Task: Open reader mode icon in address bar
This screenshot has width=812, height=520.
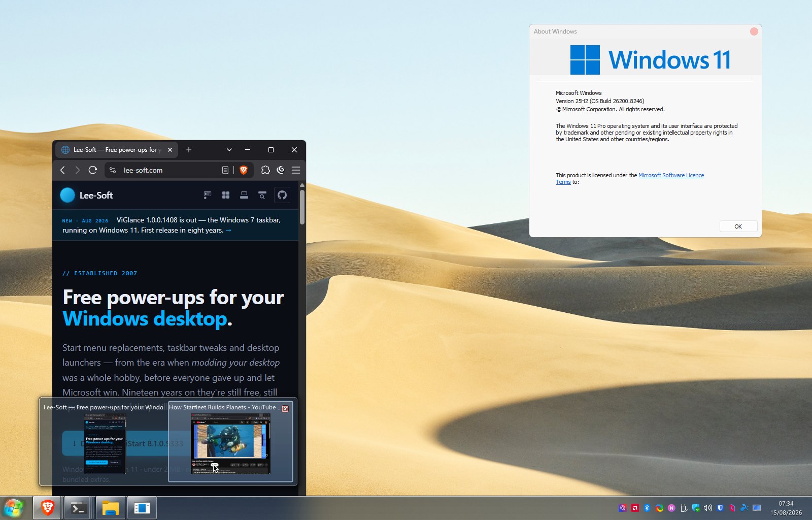Action: pos(225,170)
